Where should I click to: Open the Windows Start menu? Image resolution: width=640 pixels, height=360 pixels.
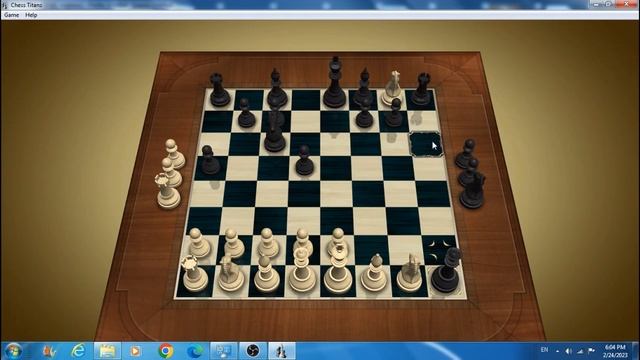coord(13,351)
